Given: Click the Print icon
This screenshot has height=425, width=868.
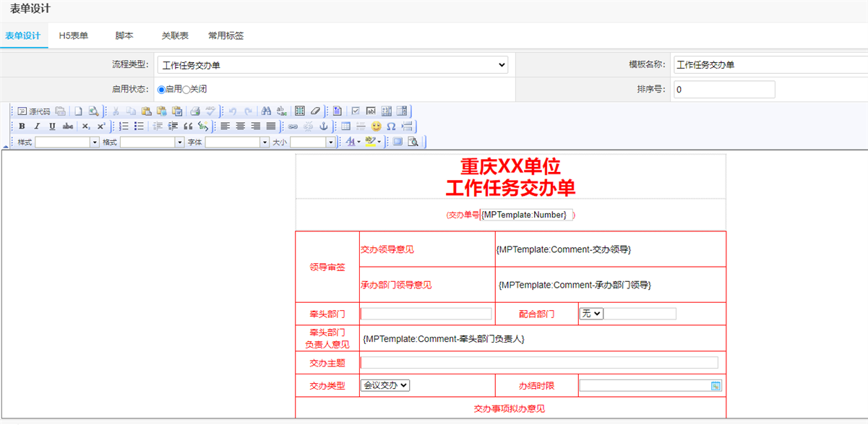Looking at the screenshot, I should pos(195,111).
